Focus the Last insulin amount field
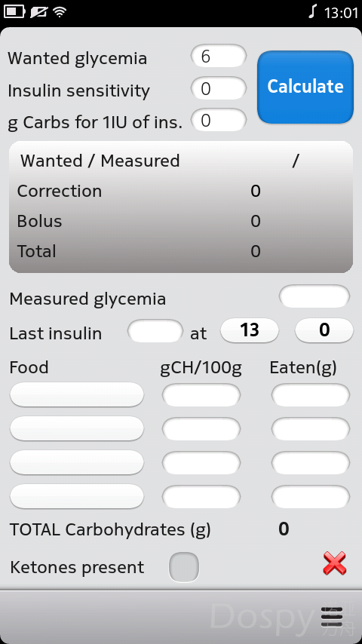The width and height of the screenshot is (362, 644). pos(155,331)
